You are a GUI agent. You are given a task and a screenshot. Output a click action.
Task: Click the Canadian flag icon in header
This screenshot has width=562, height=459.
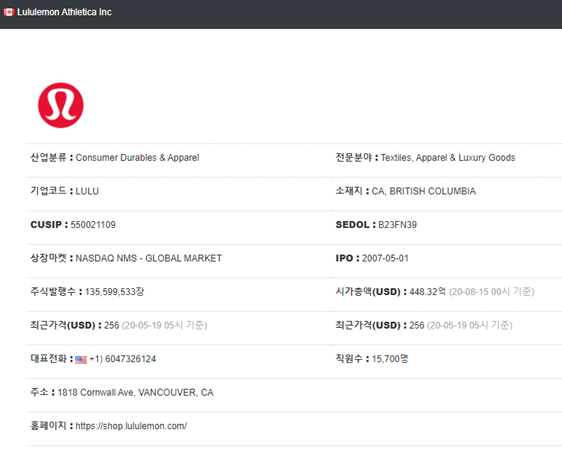click(9, 12)
